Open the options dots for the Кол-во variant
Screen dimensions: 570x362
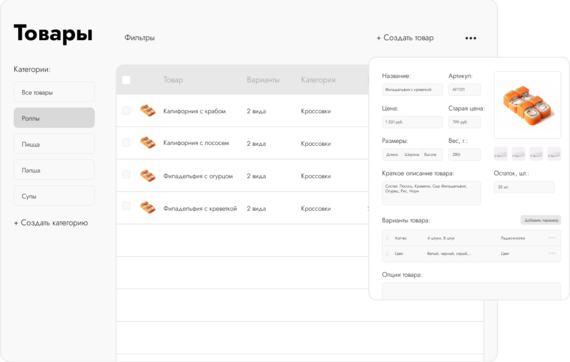pyautogui.click(x=552, y=238)
